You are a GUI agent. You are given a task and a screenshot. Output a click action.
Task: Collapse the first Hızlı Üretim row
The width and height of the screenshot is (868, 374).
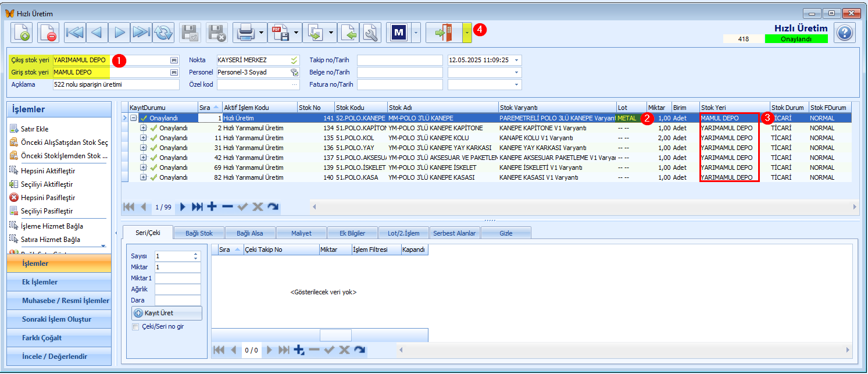tap(134, 118)
